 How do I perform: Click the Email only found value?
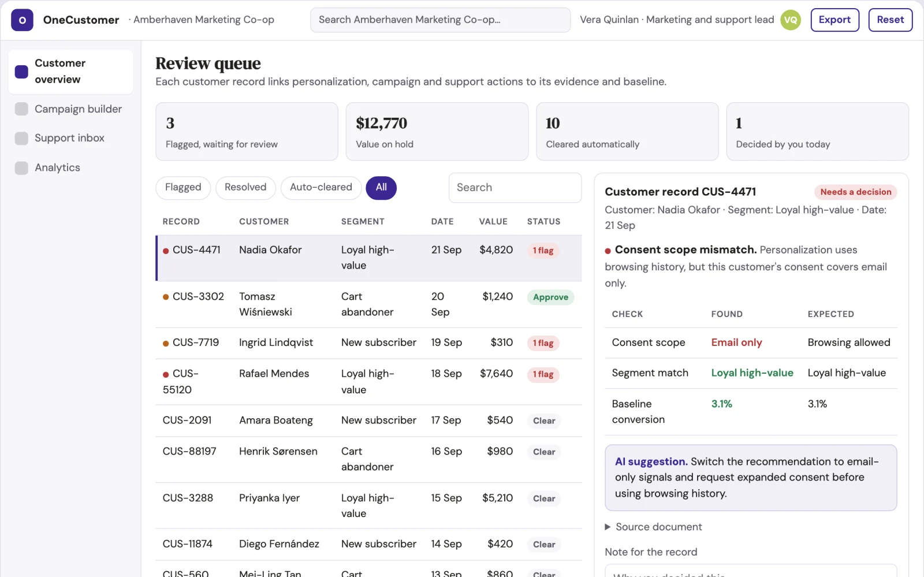tap(736, 343)
